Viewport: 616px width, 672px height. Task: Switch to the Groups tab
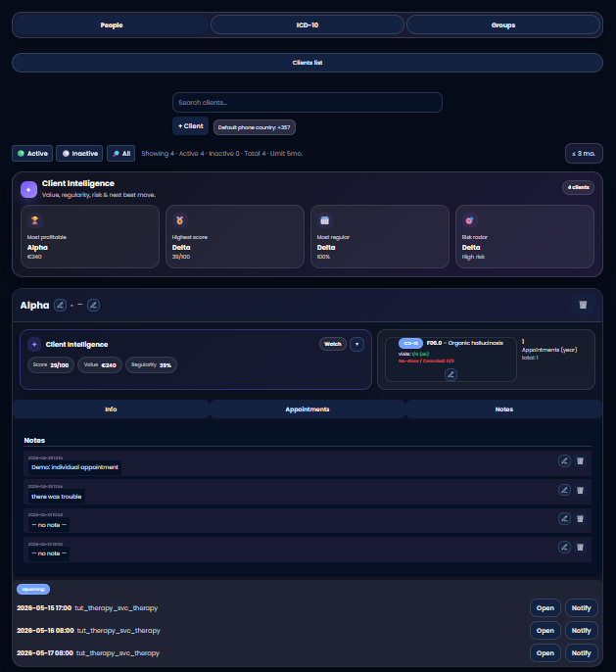pos(503,25)
